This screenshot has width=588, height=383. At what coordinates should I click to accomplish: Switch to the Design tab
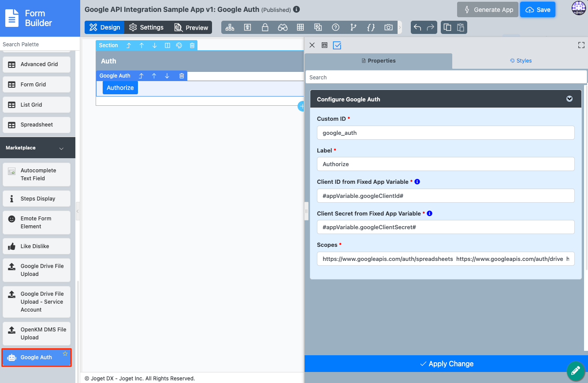click(104, 27)
